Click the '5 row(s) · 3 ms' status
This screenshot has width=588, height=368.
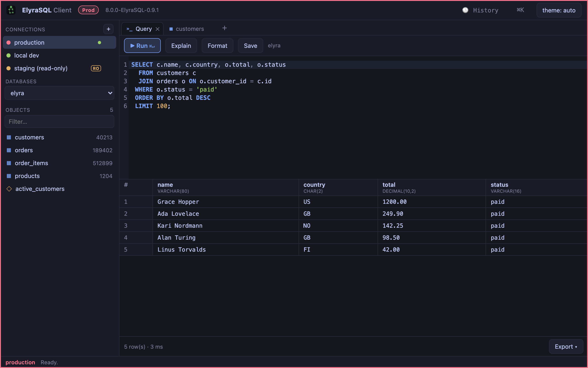click(x=143, y=347)
